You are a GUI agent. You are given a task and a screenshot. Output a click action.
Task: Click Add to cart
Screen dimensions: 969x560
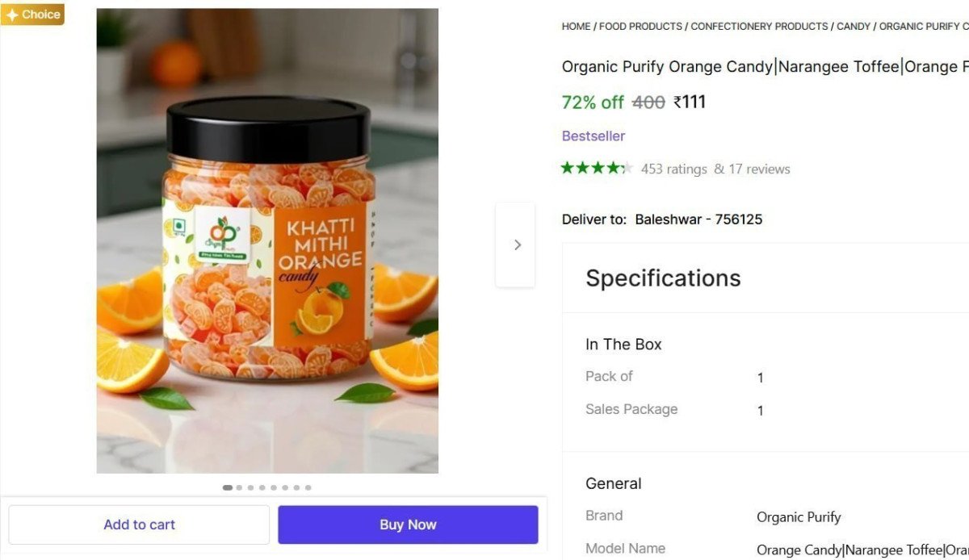(x=139, y=524)
